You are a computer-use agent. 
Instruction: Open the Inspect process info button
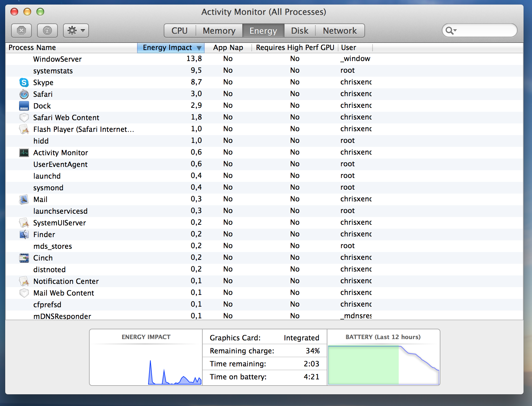click(47, 31)
